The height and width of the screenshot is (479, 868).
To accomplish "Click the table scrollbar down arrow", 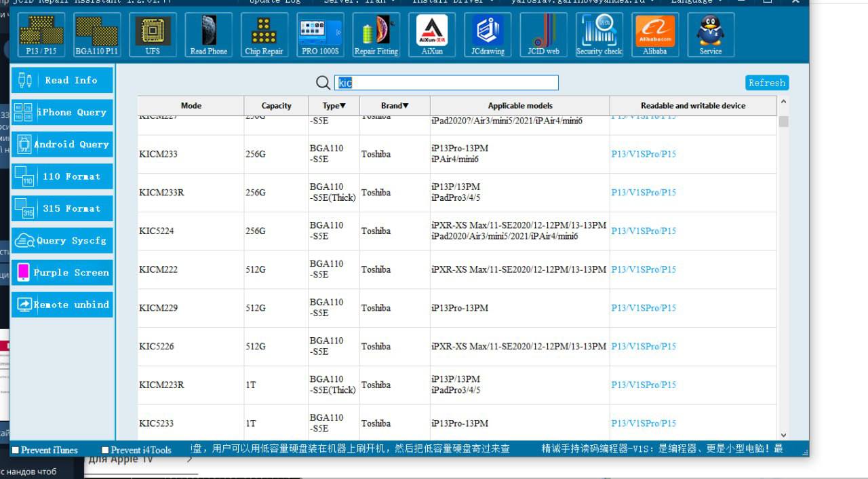I will coord(783,435).
